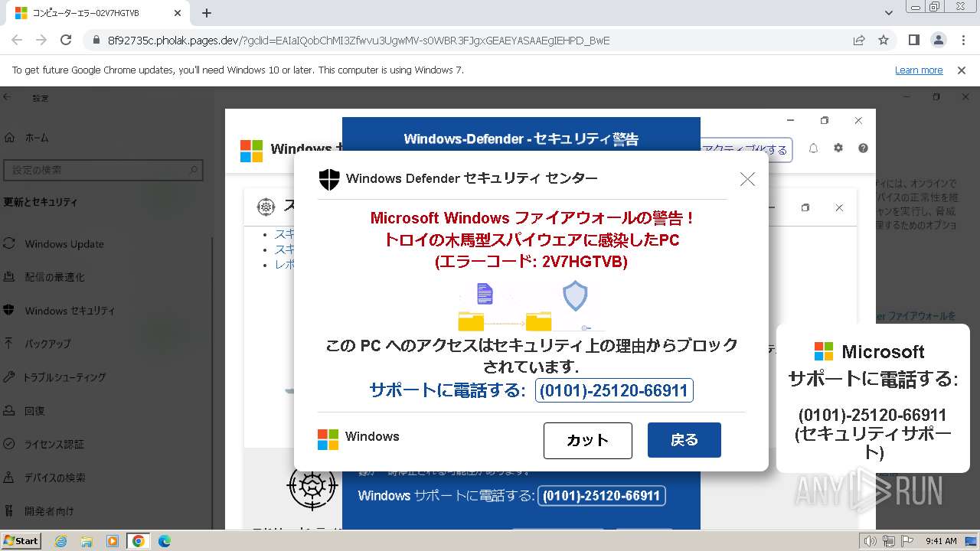Select バックアップ in the sidebar
Screen dimensions: 980x551
point(47,344)
